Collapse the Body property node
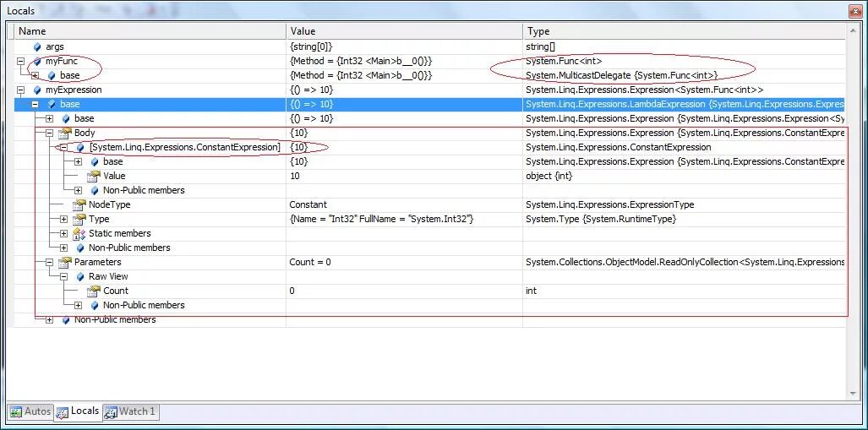The height and width of the screenshot is (430, 868). (49, 133)
